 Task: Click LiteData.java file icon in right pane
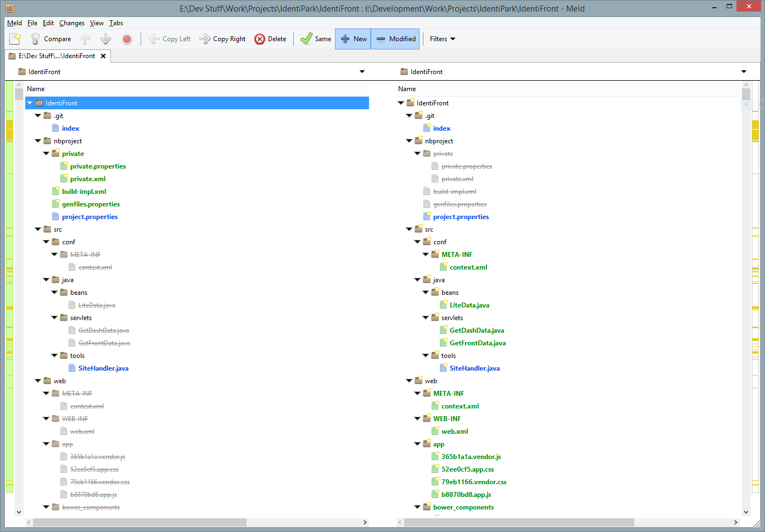pos(443,305)
